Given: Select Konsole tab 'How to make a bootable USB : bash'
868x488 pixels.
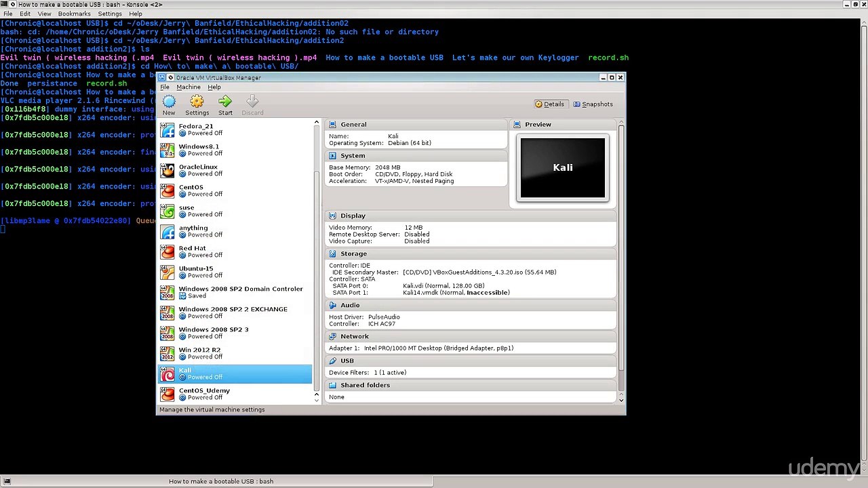Looking at the screenshot, I should point(221,482).
